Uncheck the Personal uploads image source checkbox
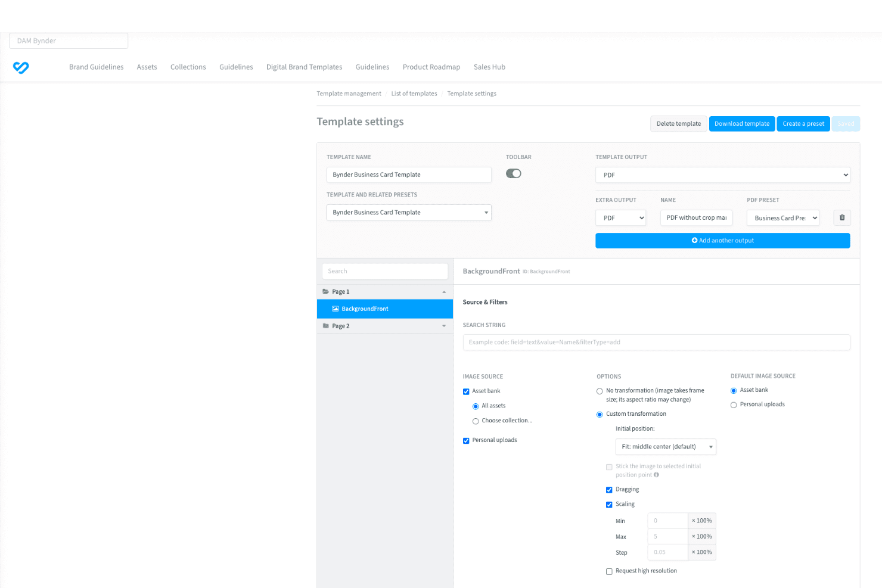The image size is (882, 588). (466, 441)
